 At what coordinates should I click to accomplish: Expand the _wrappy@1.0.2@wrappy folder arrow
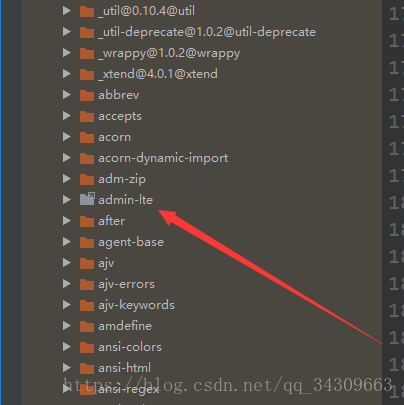point(67,53)
